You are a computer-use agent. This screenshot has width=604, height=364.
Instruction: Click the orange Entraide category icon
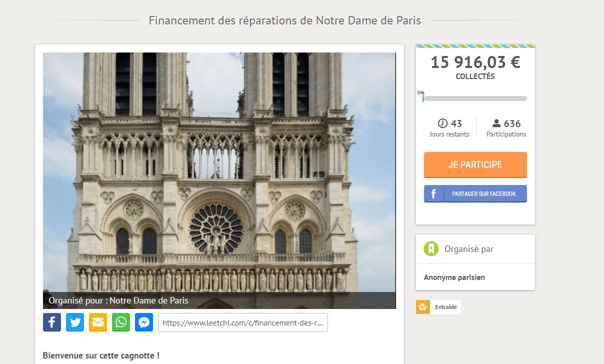pyautogui.click(x=423, y=307)
